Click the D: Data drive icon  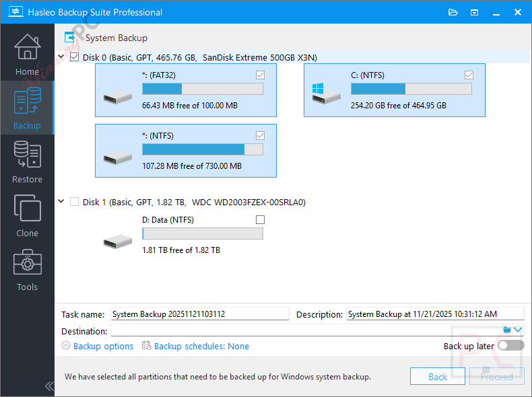(117, 242)
